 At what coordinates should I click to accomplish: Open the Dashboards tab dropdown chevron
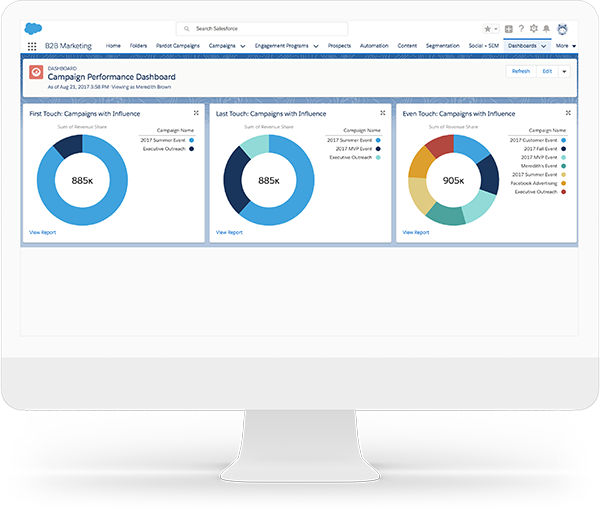coord(543,46)
